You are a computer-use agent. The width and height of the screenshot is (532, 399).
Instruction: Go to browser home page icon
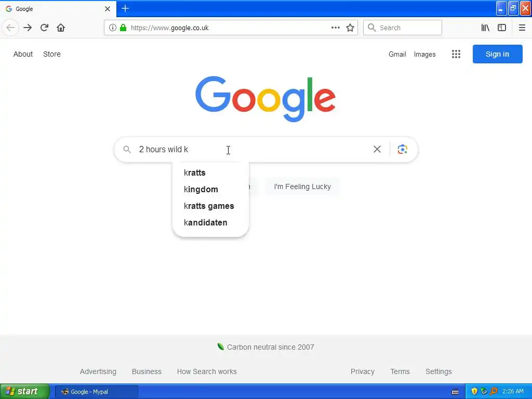tap(61, 28)
